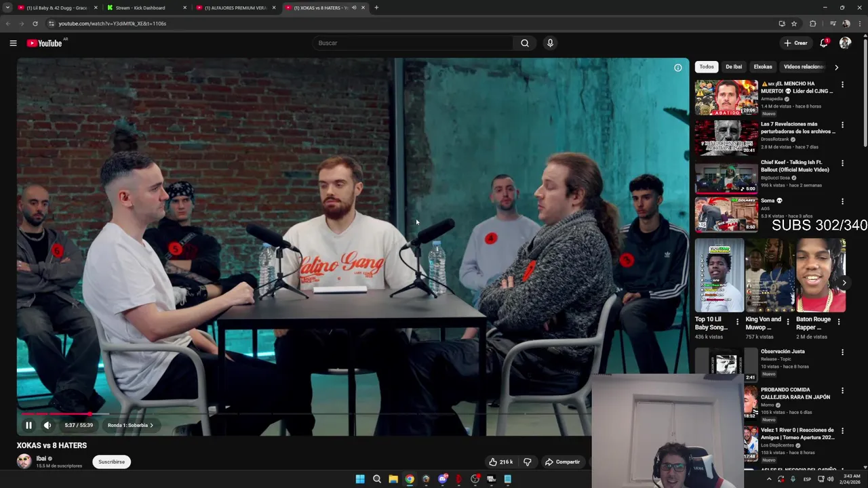Open Observación Justa video title
Screen dimensions: 868x488
[783, 351]
